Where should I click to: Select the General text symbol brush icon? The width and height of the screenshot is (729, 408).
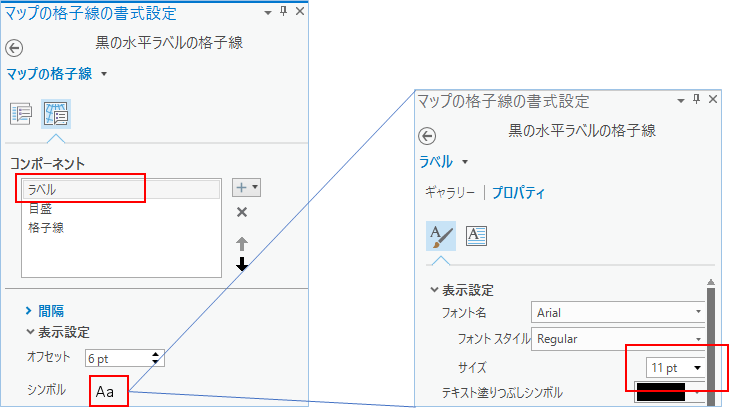(x=441, y=236)
